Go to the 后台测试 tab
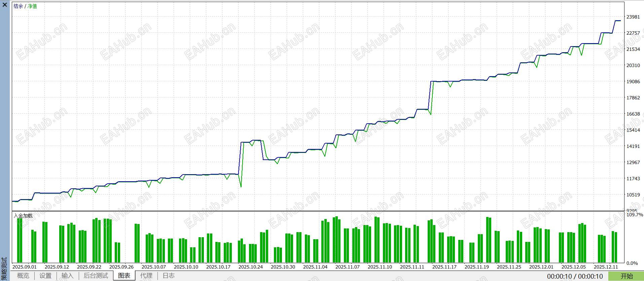This screenshot has height=281, width=644. coord(96,276)
